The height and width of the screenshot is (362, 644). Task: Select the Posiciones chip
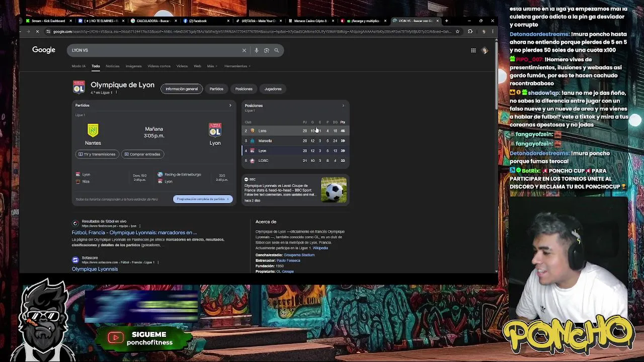pos(244,89)
